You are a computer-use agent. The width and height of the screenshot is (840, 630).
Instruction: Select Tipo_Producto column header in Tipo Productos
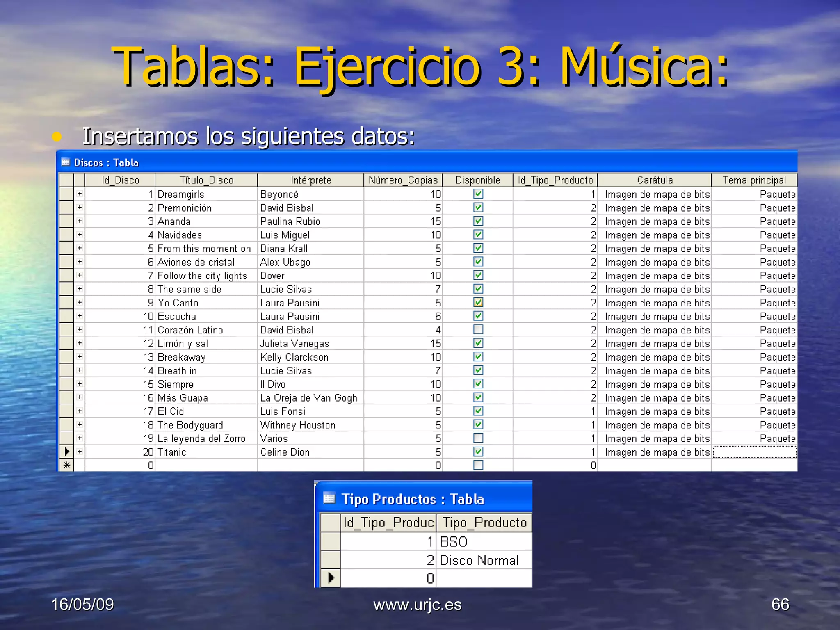[484, 523]
